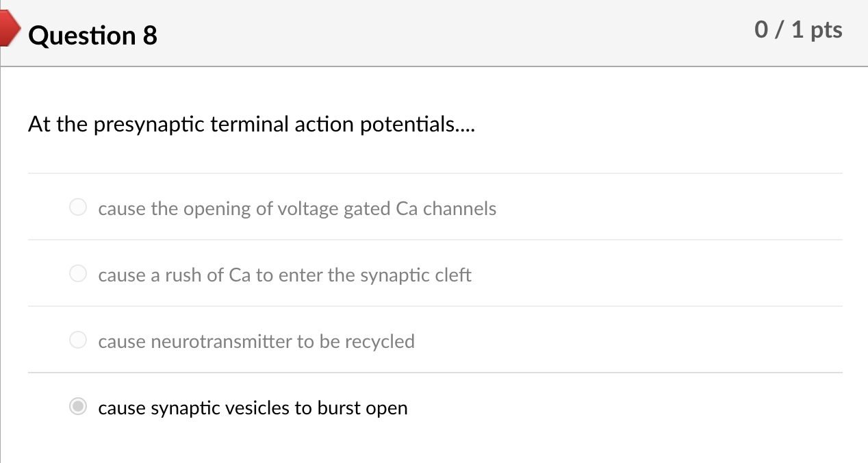Click the '0 / 1 pts' score
This screenshot has height=463, width=868.
point(798,30)
